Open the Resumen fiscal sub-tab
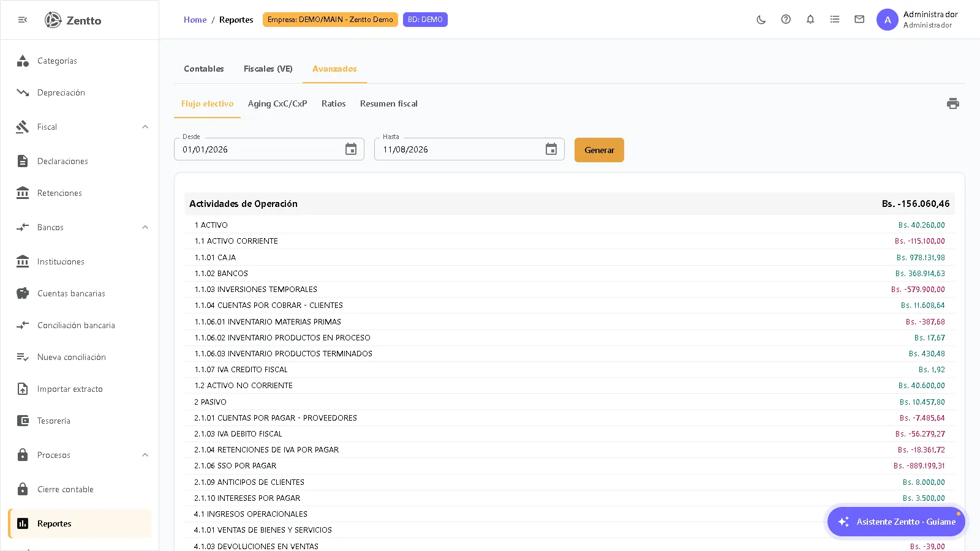 click(x=389, y=103)
